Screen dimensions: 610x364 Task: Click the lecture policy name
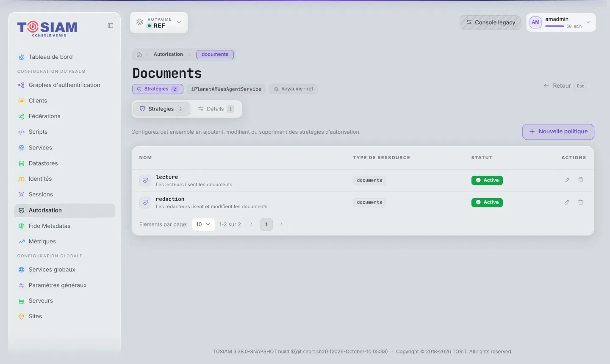[x=167, y=177]
